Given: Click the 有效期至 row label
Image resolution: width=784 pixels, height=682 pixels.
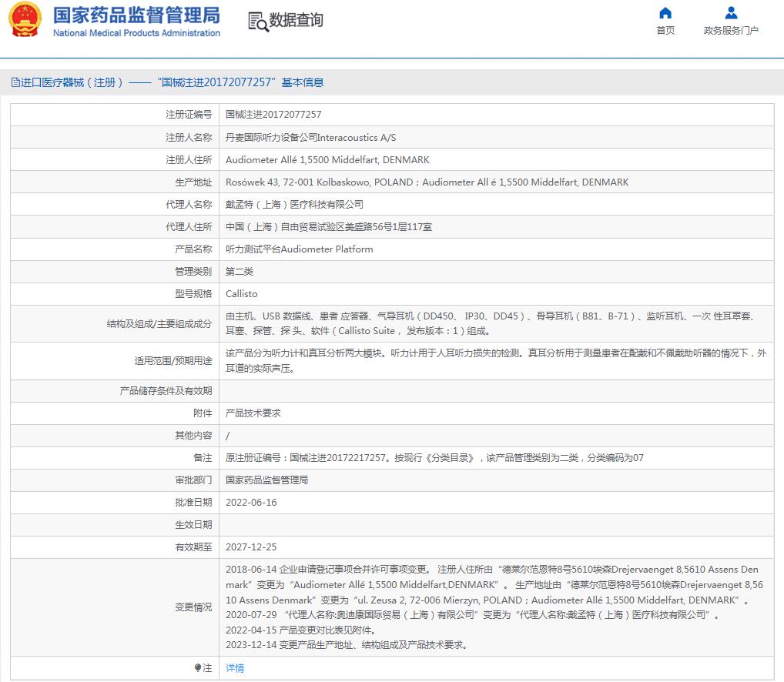Looking at the screenshot, I should point(193,547).
